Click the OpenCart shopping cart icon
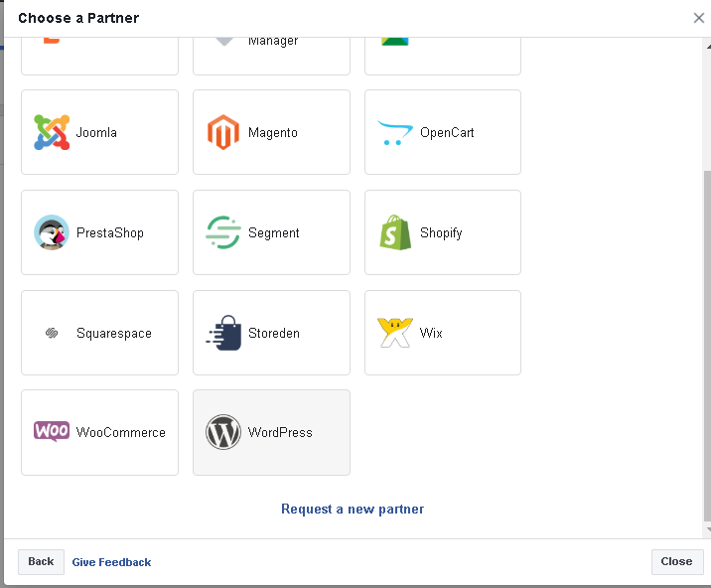The height and width of the screenshot is (588, 711). click(x=395, y=132)
